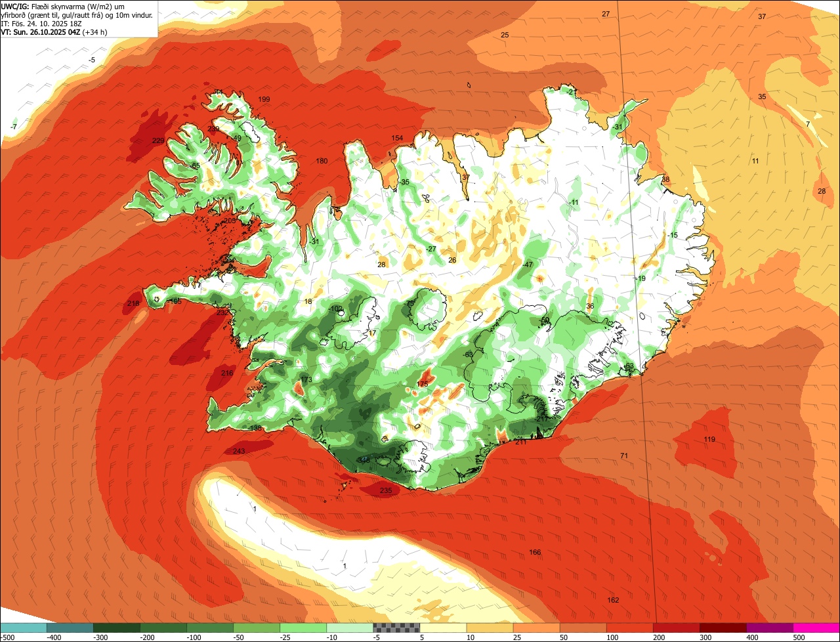
Task: Click the value '-138' on Reykjanes
Action: pyautogui.click(x=255, y=428)
